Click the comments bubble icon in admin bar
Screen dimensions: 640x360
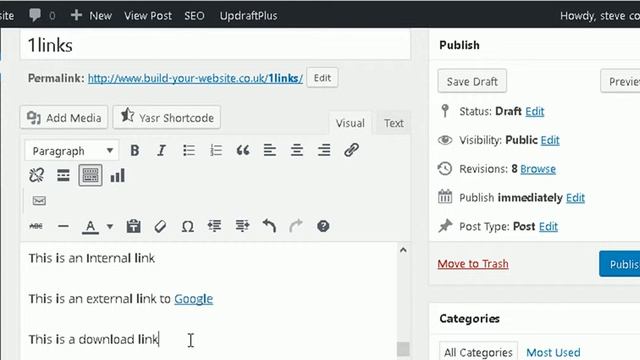point(35,15)
